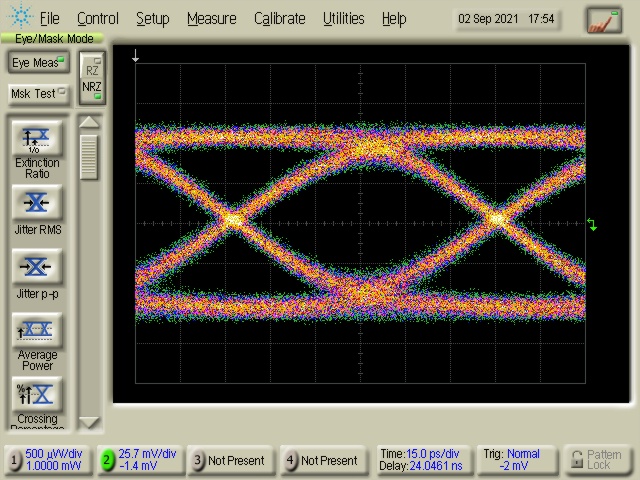Open the Time/Delay settings panel

(x=420, y=460)
